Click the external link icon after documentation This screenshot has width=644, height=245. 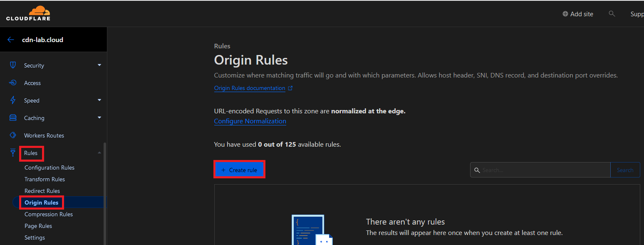(290, 88)
